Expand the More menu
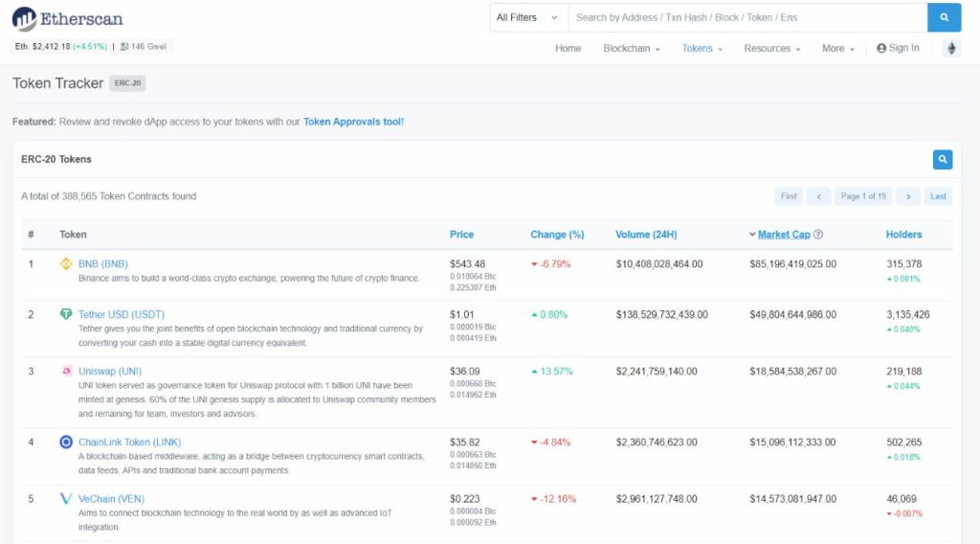Viewport: 980px width, 544px height. (x=838, y=48)
